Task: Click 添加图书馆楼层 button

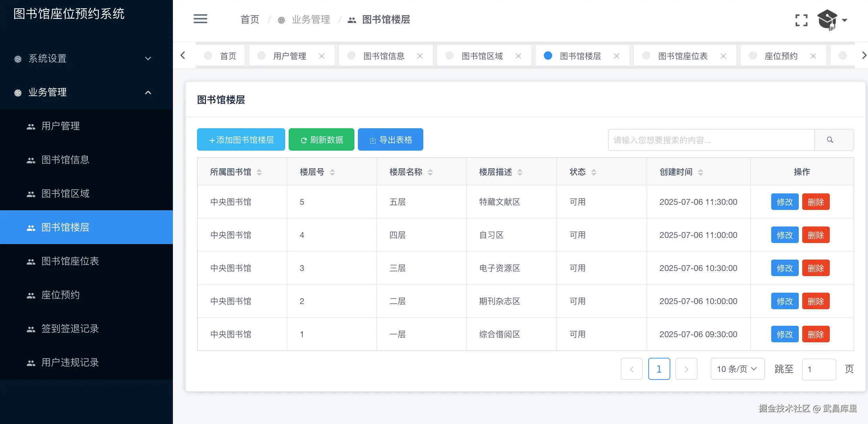Action: 241,140
